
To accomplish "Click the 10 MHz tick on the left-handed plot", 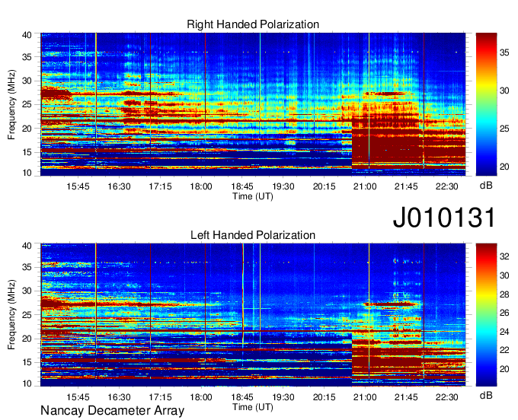I will (27, 383).
